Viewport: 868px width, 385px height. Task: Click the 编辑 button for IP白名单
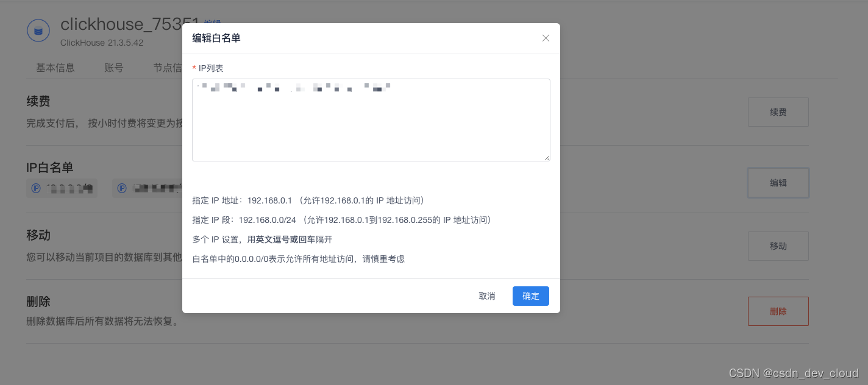pyautogui.click(x=778, y=183)
